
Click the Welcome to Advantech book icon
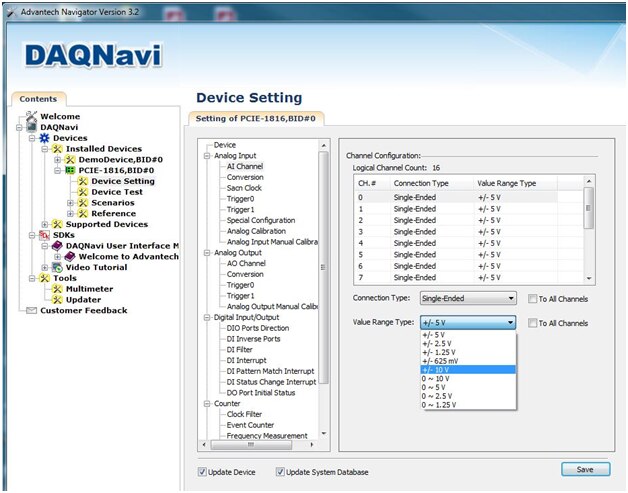tap(70, 257)
